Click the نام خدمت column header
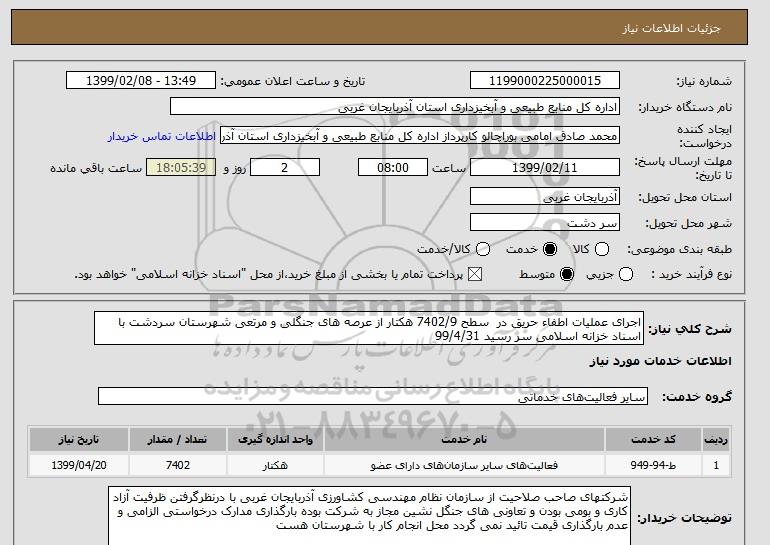Viewport: 770px width, 545px height. tap(464, 439)
